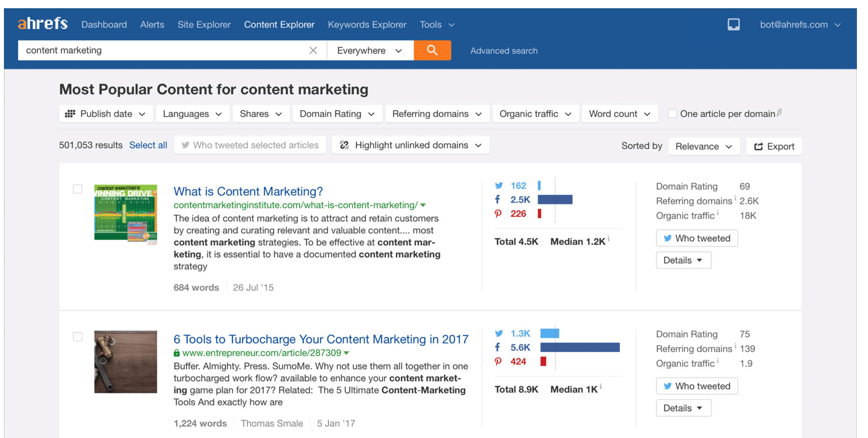Click info icon next to Median 1.2K
This screenshot has height=438, width=868.
(609, 239)
